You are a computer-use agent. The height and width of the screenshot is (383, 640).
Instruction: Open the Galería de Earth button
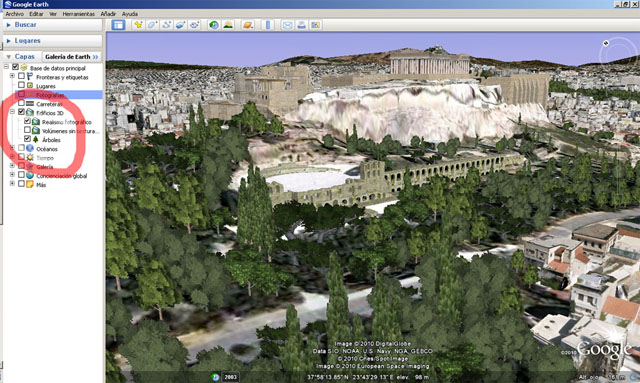[71, 57]
